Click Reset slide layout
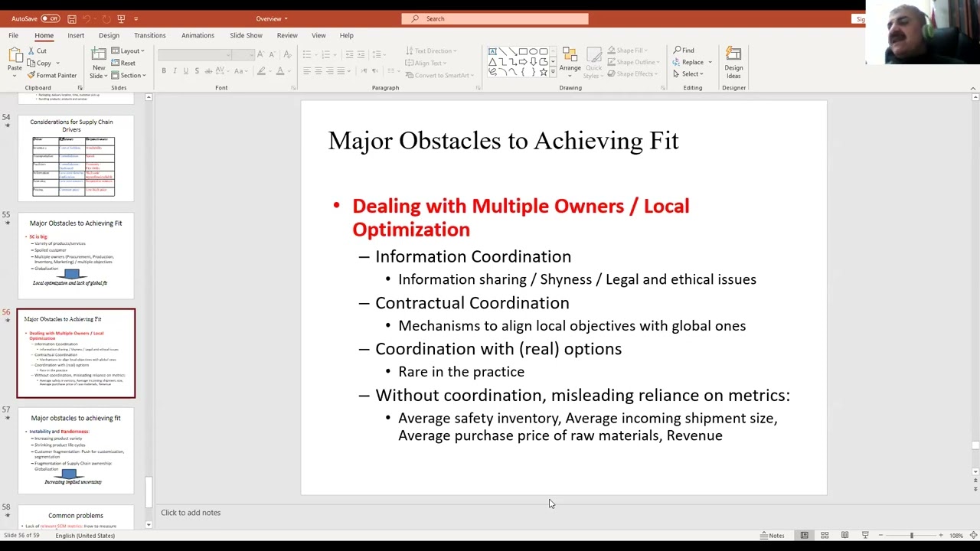Image resolution: width=980 pixels, height=551 pixels. (x=123, y=63)
